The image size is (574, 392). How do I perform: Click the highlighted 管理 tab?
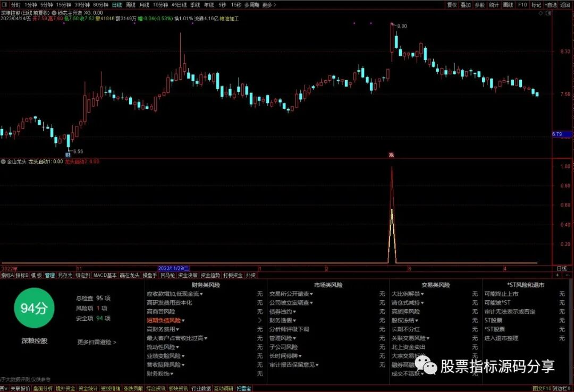pyautogui.click(x=50, y=275)
